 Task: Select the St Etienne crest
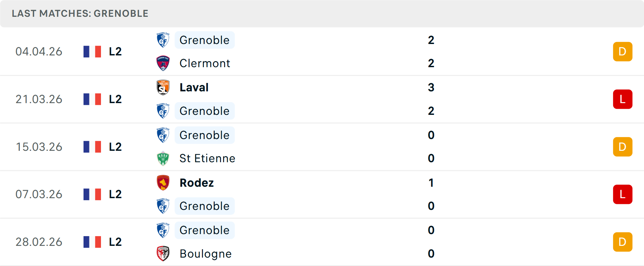point(163,158)
